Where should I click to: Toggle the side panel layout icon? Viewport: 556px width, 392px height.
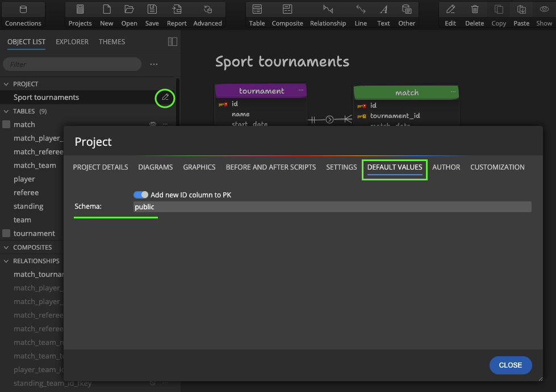click(172, 42)
